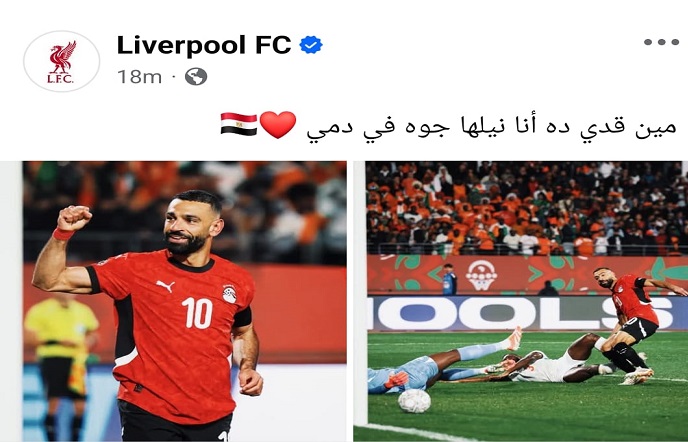
Task: Click the trophy logo on the red advertising board
Action: coord(481,275)
